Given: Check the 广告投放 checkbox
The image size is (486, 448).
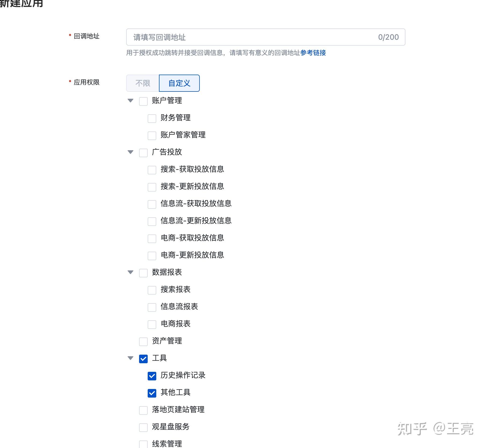Looking at the screenshot, I should pos(143,153).
